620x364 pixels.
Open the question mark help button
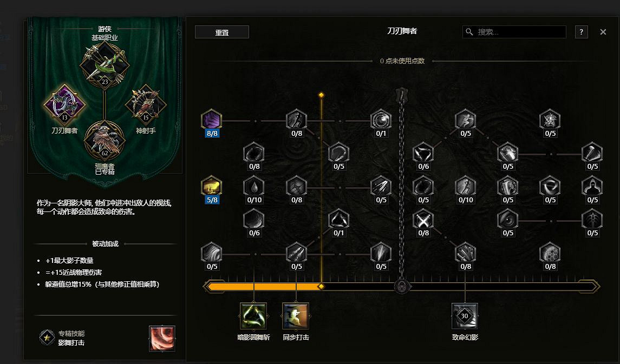(x=581, y=32)
